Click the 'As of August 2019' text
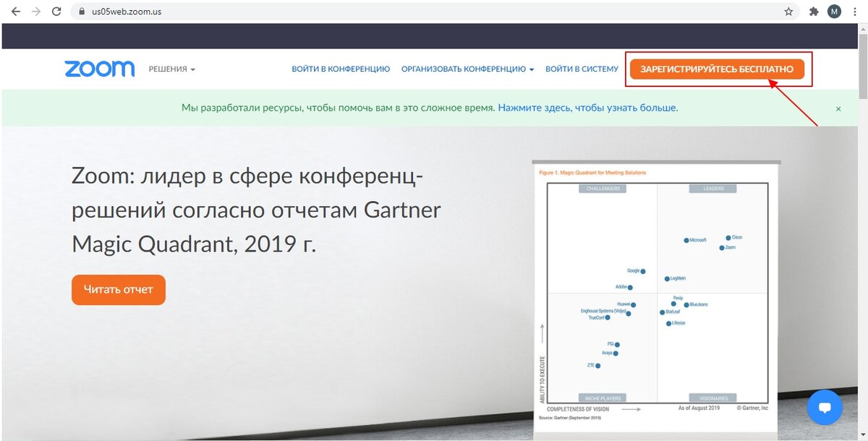This screenshot has height=441, width=868. coord(699,408)
